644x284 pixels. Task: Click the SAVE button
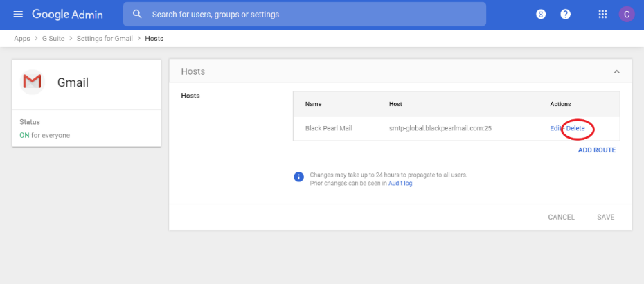click(606, 217)
